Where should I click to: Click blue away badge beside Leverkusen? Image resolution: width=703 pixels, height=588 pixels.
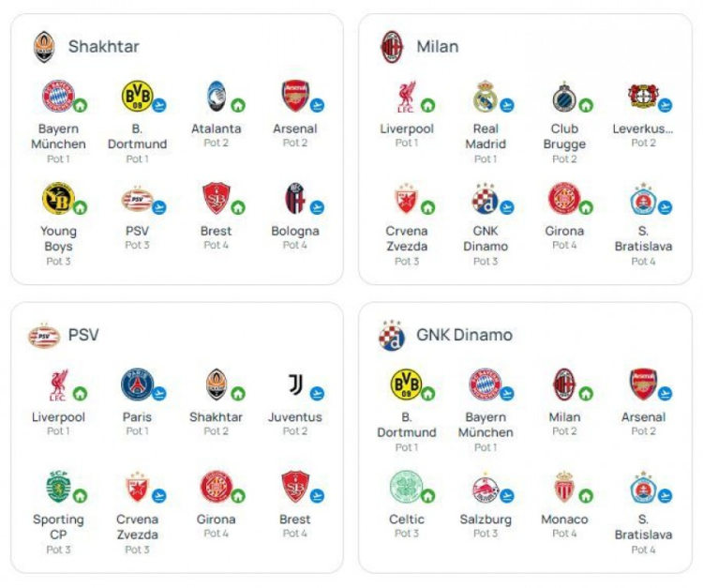click(x=665, y=105)
